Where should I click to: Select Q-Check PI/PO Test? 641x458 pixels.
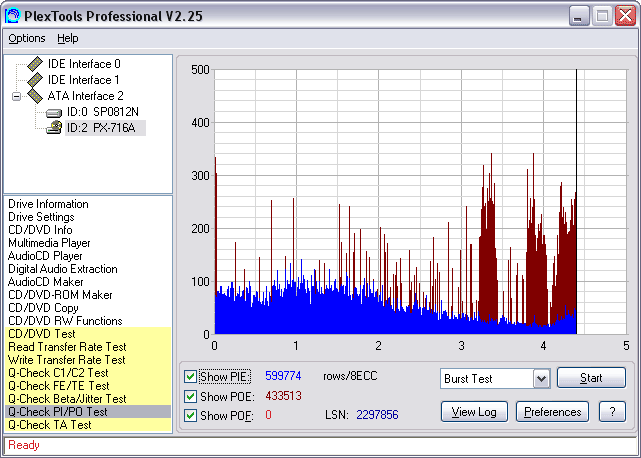(88, 412)
